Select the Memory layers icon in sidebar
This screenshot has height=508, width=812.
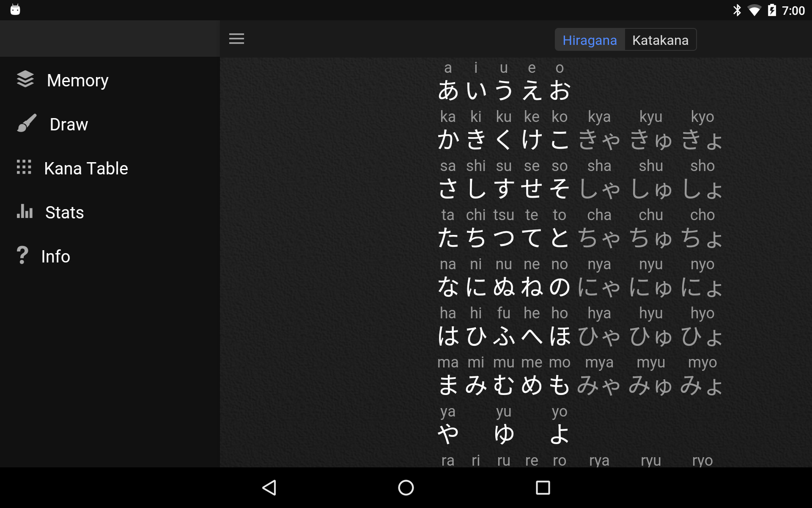[x=25, y=80]
